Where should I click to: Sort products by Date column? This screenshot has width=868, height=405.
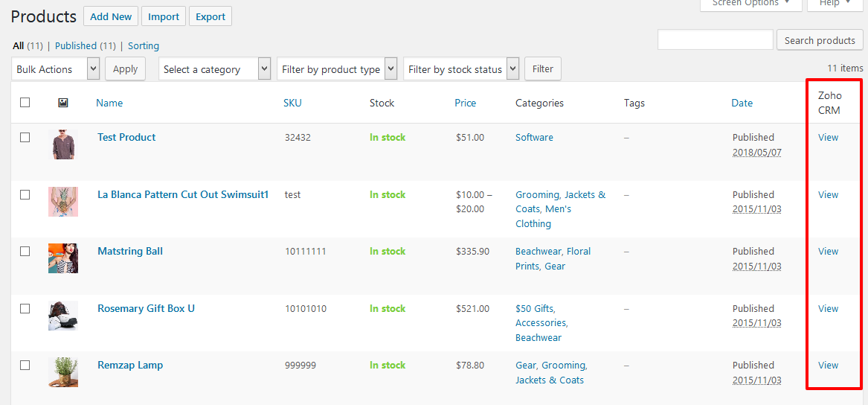click(x=742, y=103)
